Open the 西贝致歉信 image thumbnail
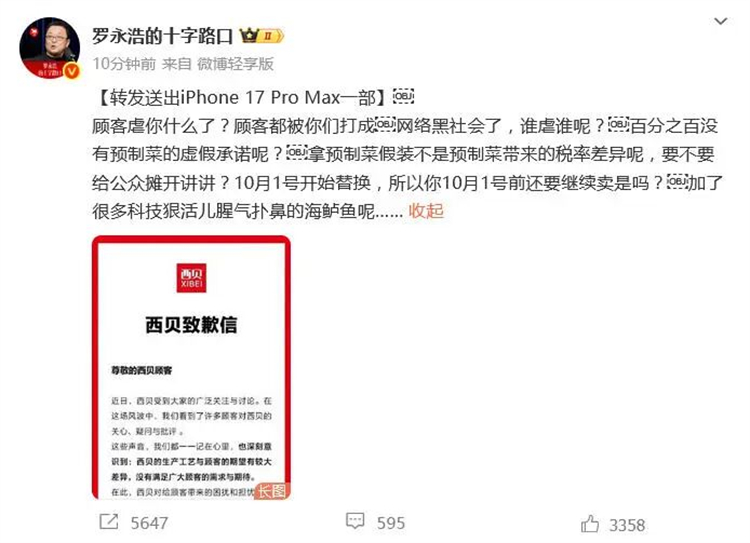The height and width of the screenshot is (543, 750). coord(191,367)
